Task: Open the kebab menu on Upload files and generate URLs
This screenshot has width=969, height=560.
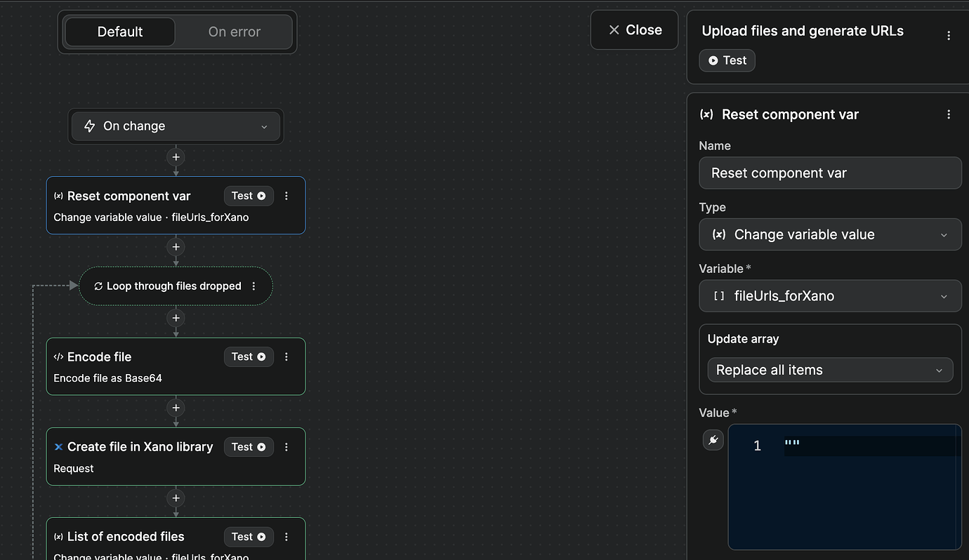Action: point(949,34)
